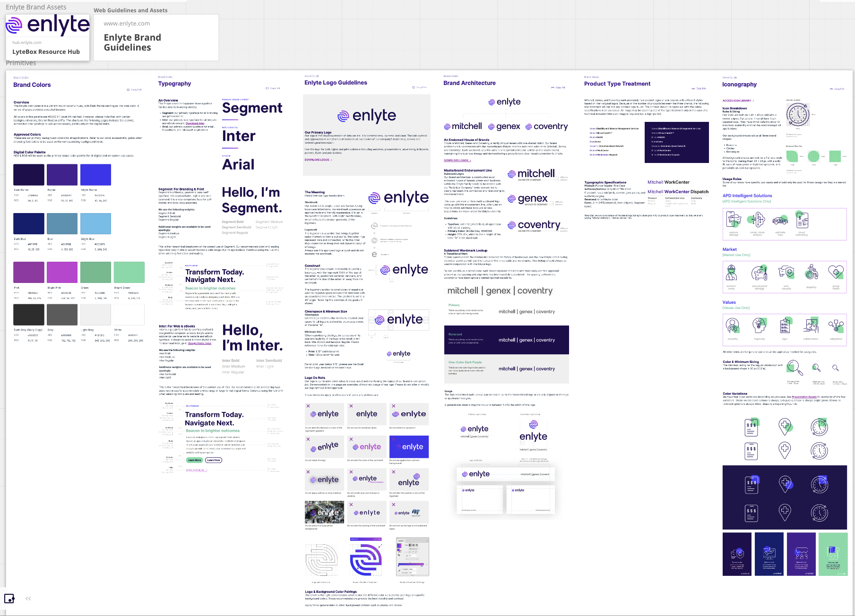The width and height of the screenshot is (855, 616).
Task: Click the Copy link icon on the Iconography frame
Action: pyautogui.click(x=832, y=88)
